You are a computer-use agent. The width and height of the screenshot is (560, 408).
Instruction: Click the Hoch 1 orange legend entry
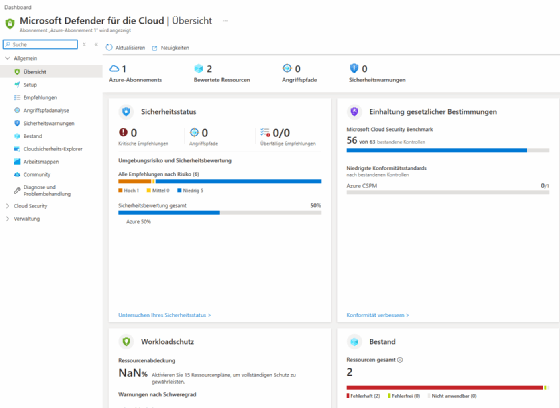[x=129, y=190]
